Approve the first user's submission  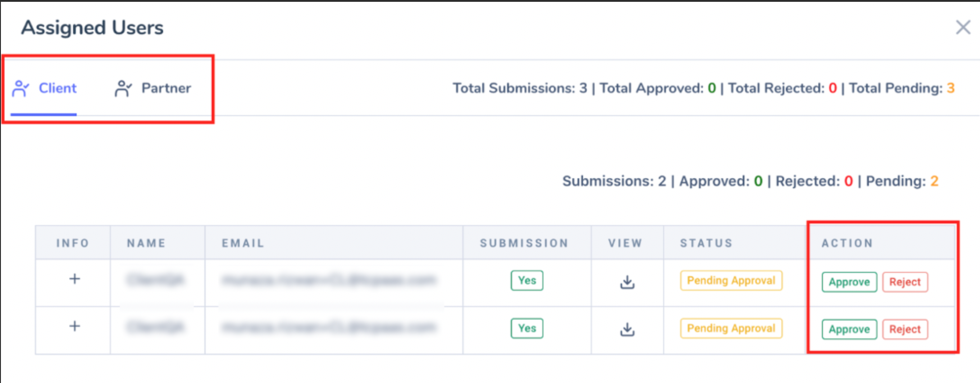tap(849, 282)
